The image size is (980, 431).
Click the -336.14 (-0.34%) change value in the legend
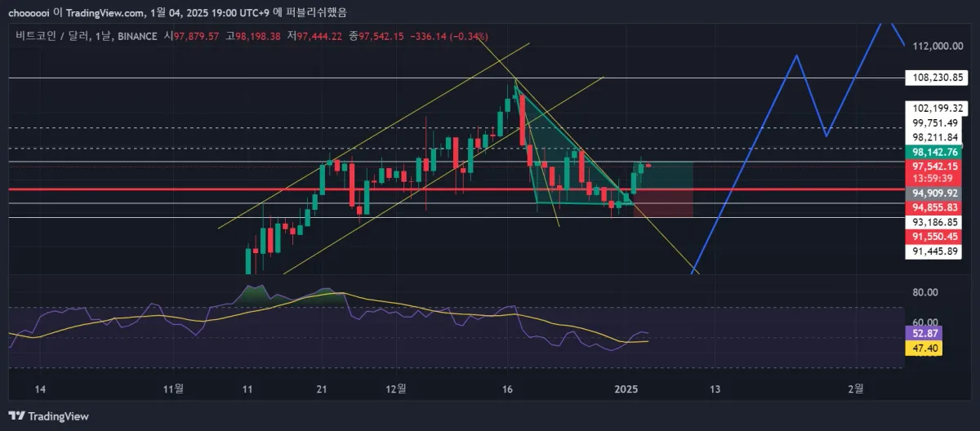452,36
